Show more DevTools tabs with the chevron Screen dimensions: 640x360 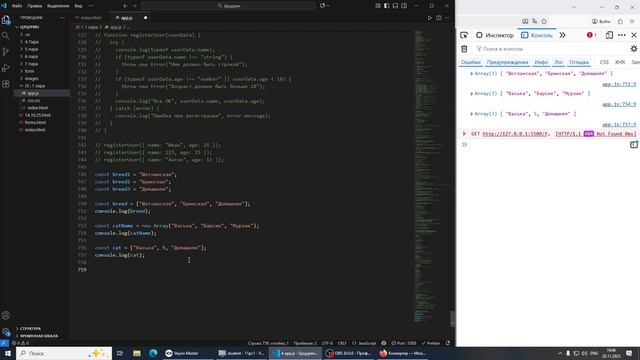pos(562,35)
